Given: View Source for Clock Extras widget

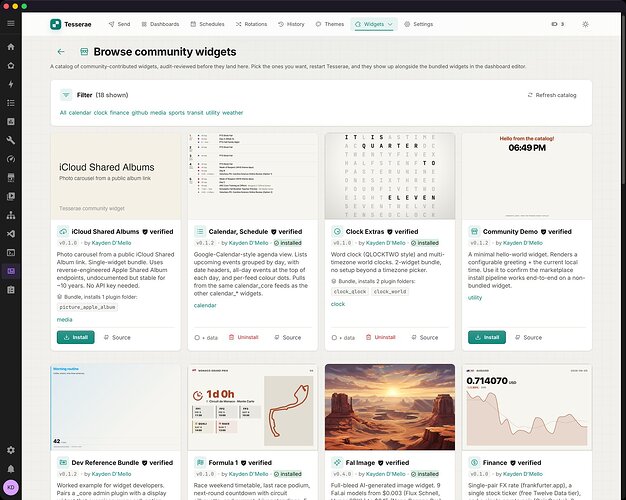Looking at the screenshot, I should 425,337.
